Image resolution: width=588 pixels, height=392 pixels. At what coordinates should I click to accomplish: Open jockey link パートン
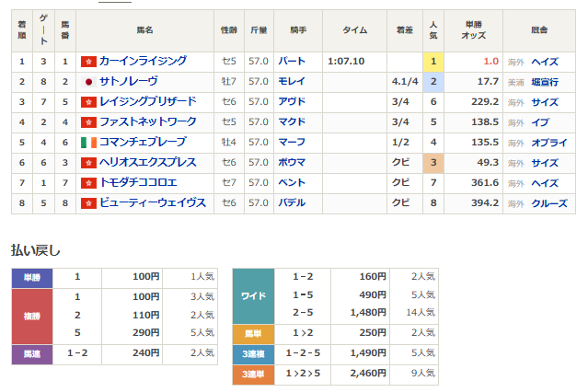pos(291,62)
